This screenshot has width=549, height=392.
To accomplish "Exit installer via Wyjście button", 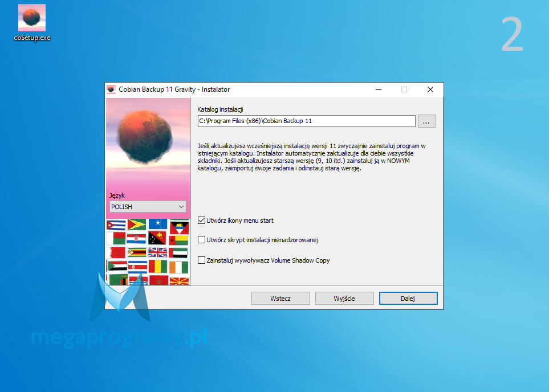I will (344, 298).
